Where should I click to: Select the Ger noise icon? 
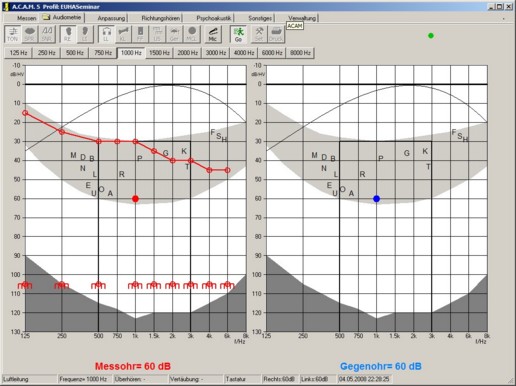[174, 34]
